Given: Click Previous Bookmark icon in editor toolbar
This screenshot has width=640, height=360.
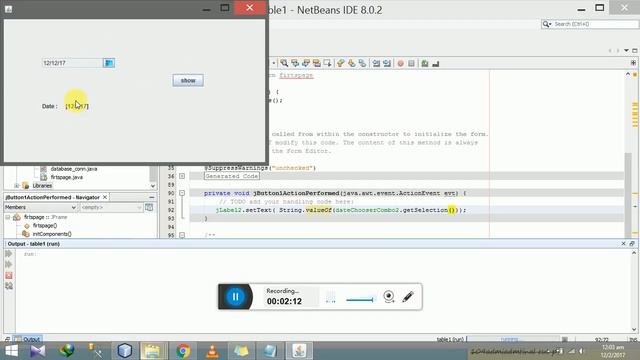Looking at the screenshot, I should coord(341,63).
